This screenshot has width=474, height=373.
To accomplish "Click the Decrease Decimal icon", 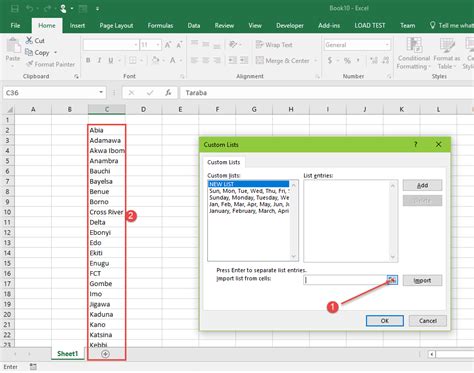I will coord(385,60).
